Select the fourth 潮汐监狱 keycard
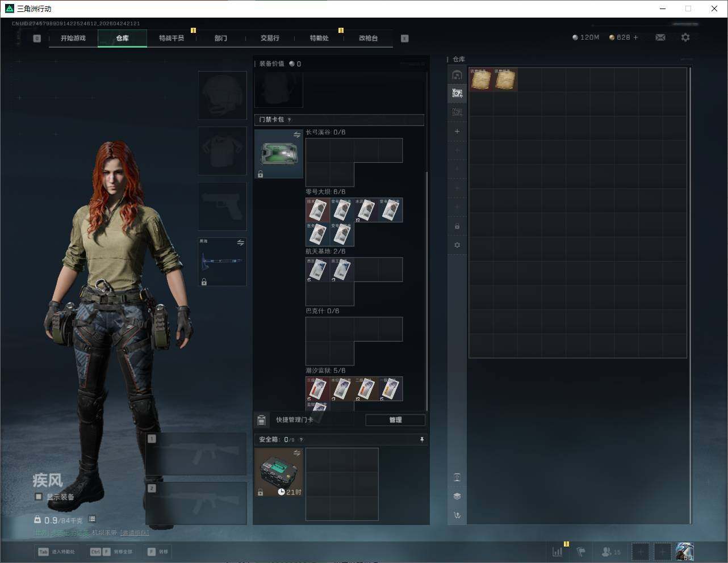 coord(391,389)
